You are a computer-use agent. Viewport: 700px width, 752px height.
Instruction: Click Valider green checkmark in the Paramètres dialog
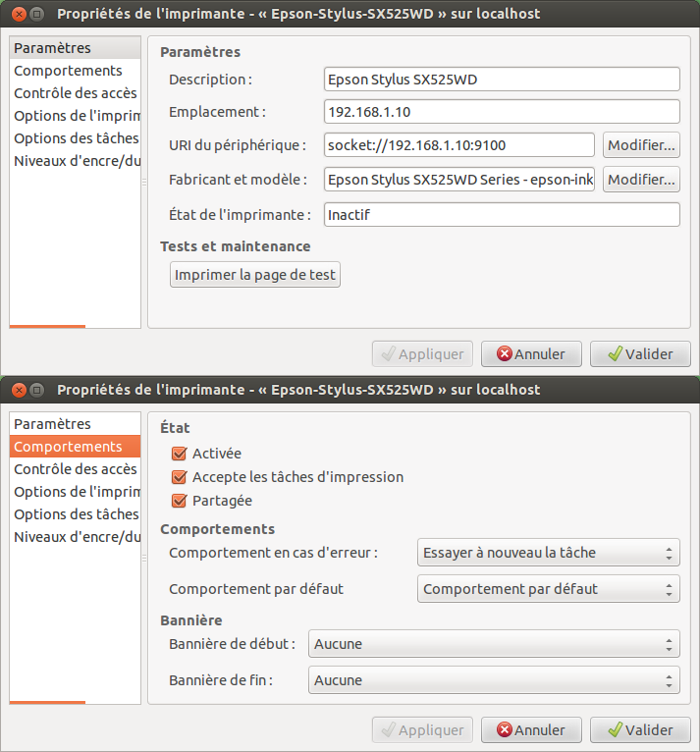tap(616, 354)
